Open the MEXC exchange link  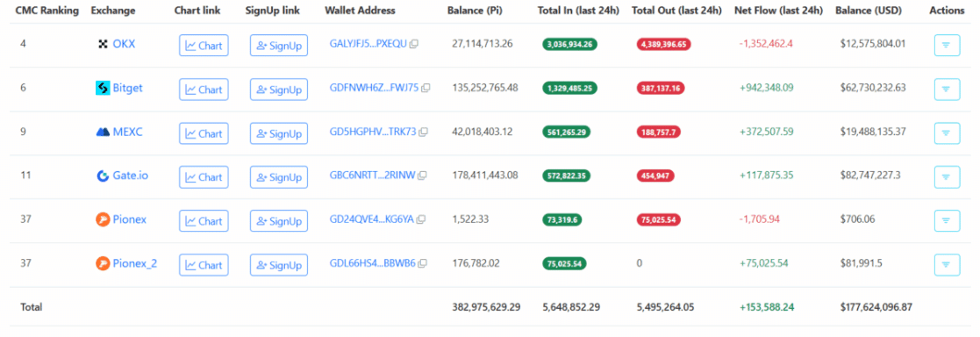coord(127,132)
